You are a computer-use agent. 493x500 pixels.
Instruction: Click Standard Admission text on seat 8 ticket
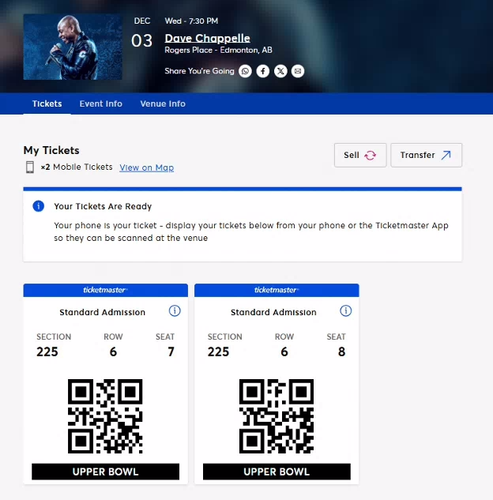click(x=273, y=312)
